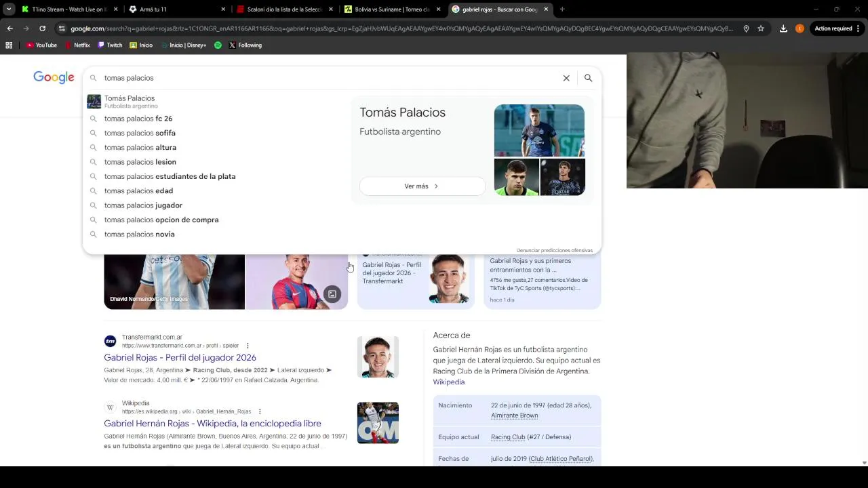The image size is (868, 488).
Task: Click the browser forward arrow
Action: pyautogui.click(x=26, y=28)
